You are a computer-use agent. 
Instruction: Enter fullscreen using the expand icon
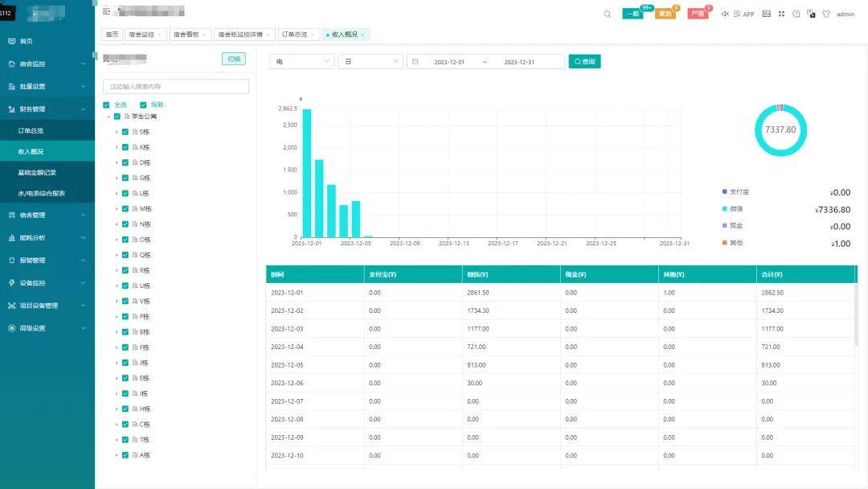(x=781, y=14)
